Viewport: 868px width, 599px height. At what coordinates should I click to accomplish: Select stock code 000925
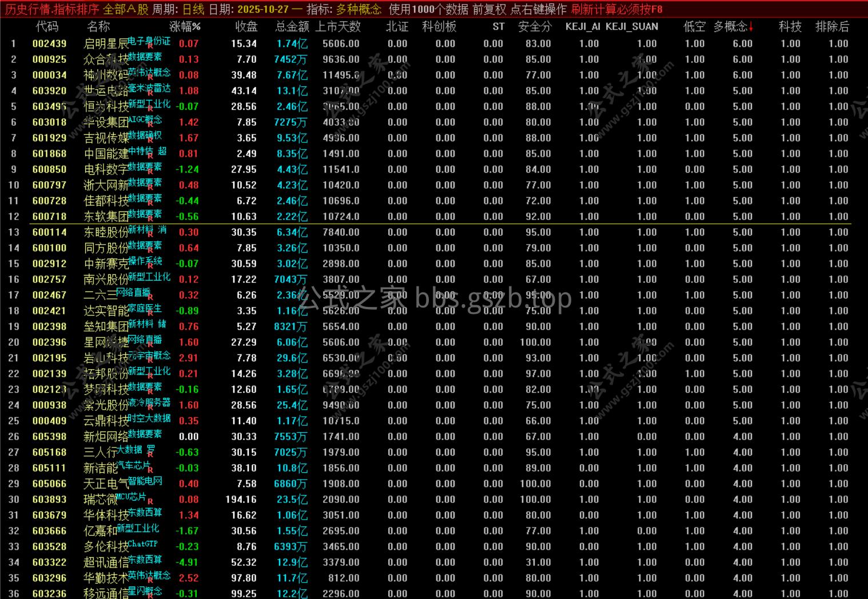pyautogui.click(x=49, y=59)
